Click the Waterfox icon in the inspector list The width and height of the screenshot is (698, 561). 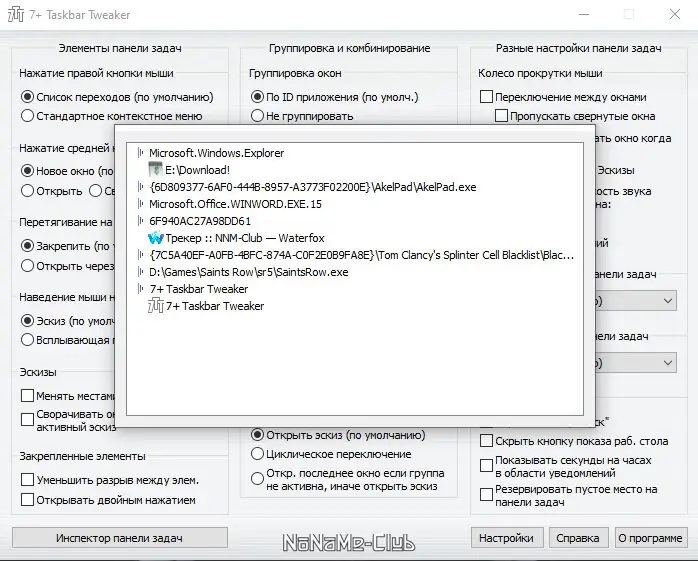pyautogui.click(x=155, y=238)
